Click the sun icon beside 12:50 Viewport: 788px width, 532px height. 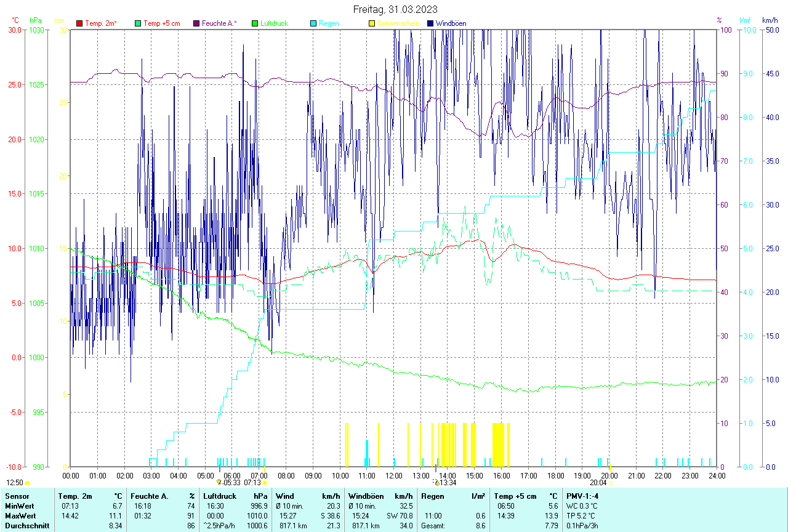27,483
